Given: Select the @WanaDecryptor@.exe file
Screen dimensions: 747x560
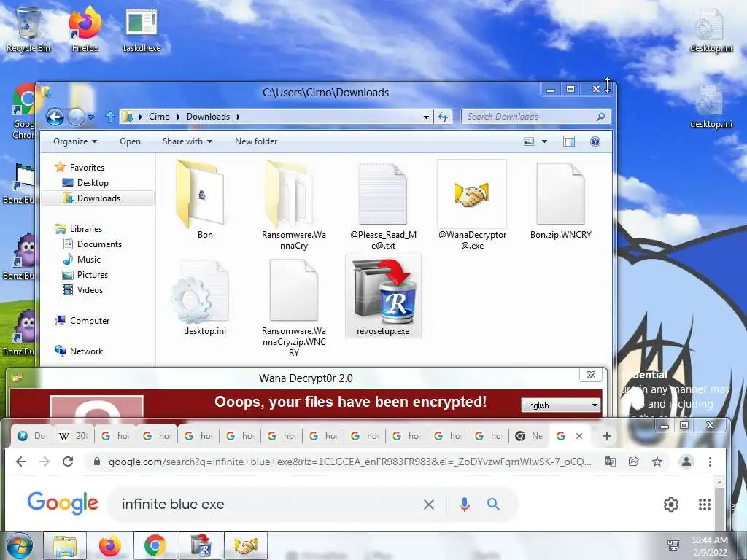Looking at the screenshot, I should point(472,205).
